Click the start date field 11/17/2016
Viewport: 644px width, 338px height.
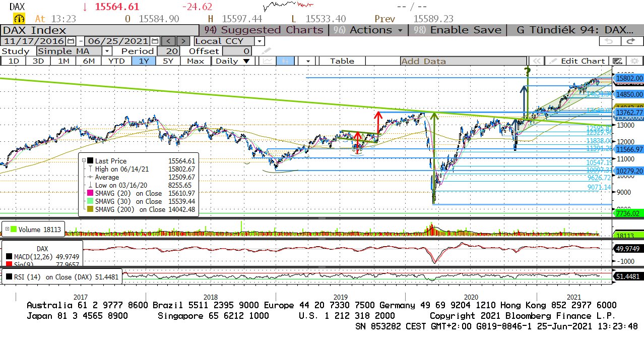coord(33,41)
